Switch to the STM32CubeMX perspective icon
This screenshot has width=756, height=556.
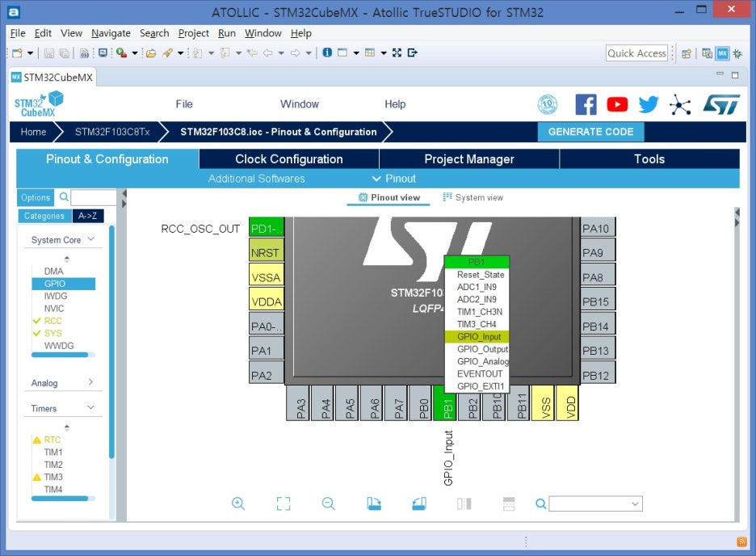(722, 53)
